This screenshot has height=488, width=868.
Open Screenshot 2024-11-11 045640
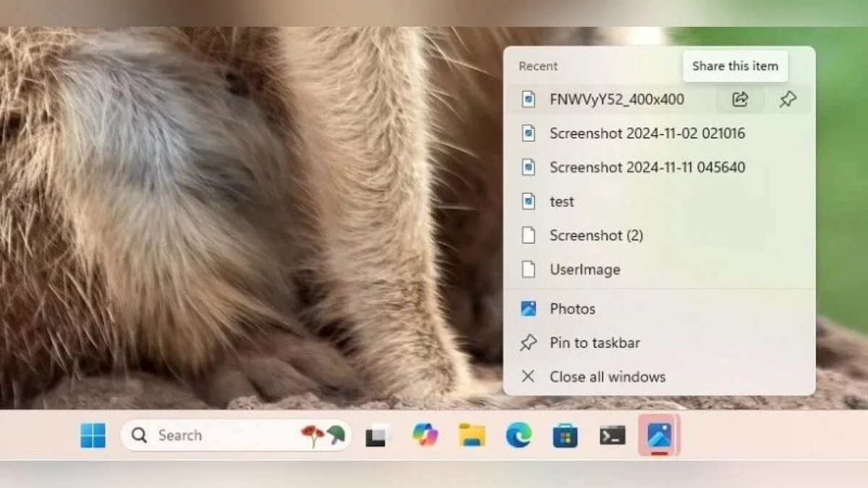click(647, 168)
